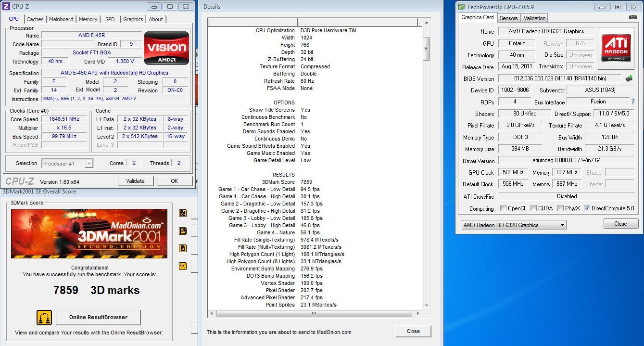Image resolution: width=644 pixels, height=346 pixels.
Task: Click the BIOS Version field in GPU-Z
Action: [x=560, y=78]
